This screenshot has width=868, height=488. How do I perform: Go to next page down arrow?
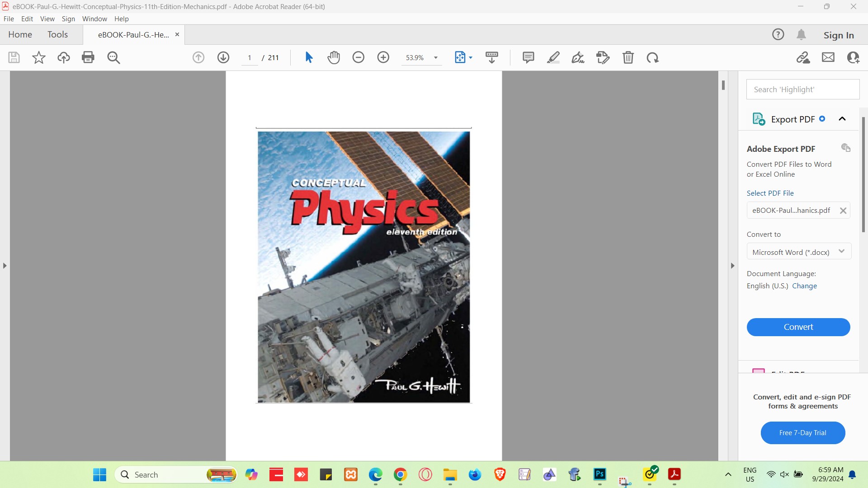point(223,57)
